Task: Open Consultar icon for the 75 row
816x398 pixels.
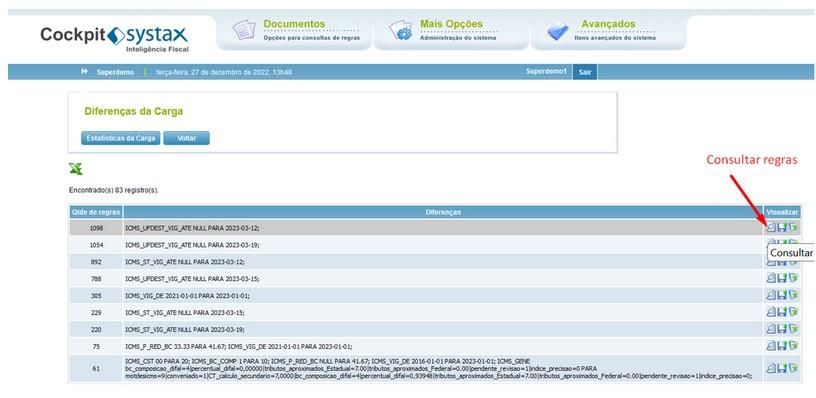Action: (771, 346)
